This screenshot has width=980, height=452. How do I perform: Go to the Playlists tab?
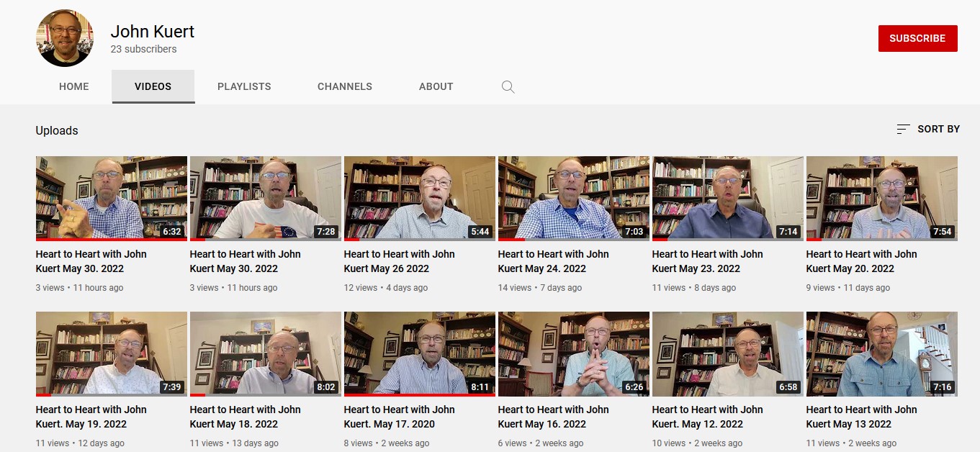244,86
